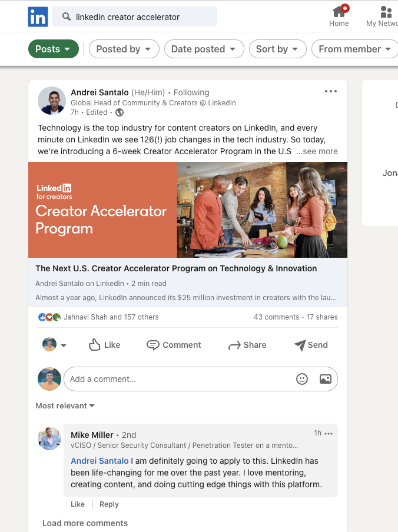This screenshot has width=398, height=532.
Task: Switch your active Posts filter off
Action: 53,49
